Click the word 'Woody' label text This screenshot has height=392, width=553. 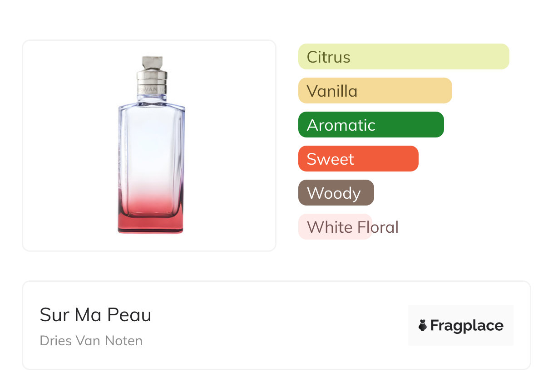(334, 193)
